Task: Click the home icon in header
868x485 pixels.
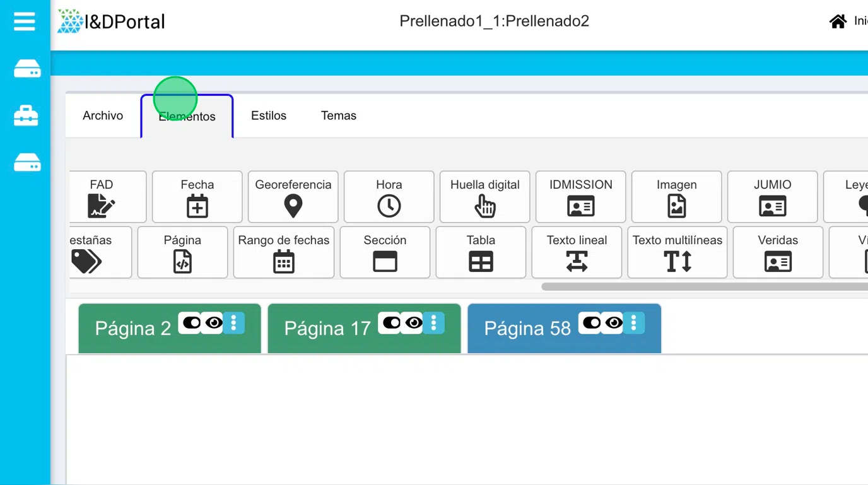Action: (x=838, y=21)
